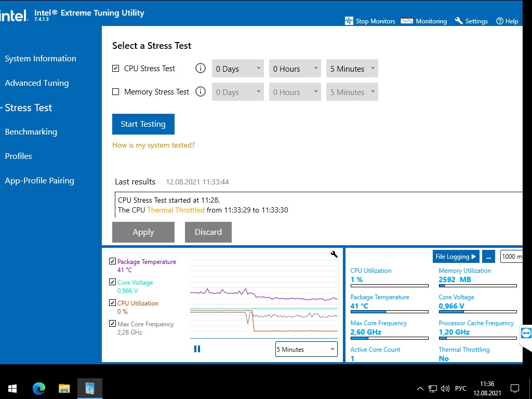Open App-Profile Pairing section
This screenshot has width=532, height=399.
pyautogui.click(x=39, y=180)
